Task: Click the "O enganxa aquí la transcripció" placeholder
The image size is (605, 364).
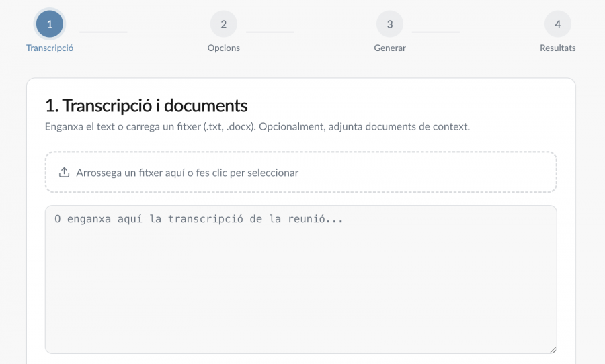Action: point(199,220)
